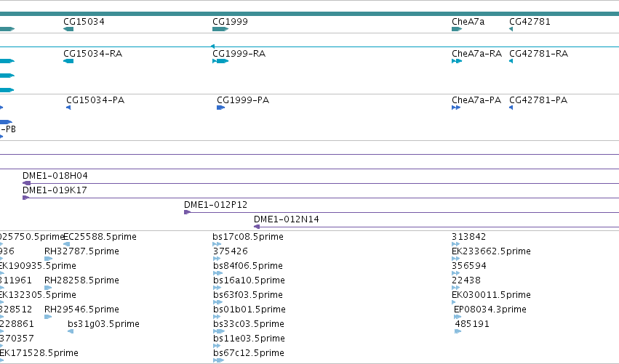
Task: Click the EK233662.5prime EST glyph
Action: (x=455, y=259)
